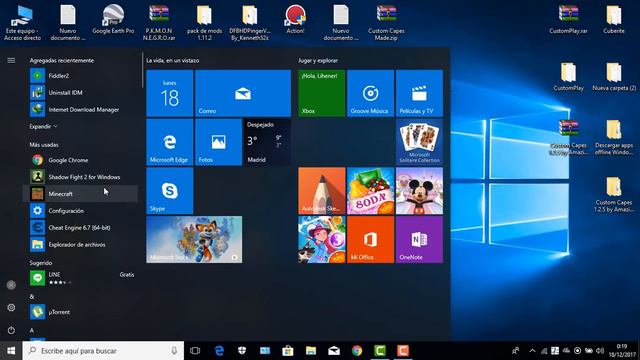Open the Correo mail tile
Screen dimensions: 640x360
(243, 93)
